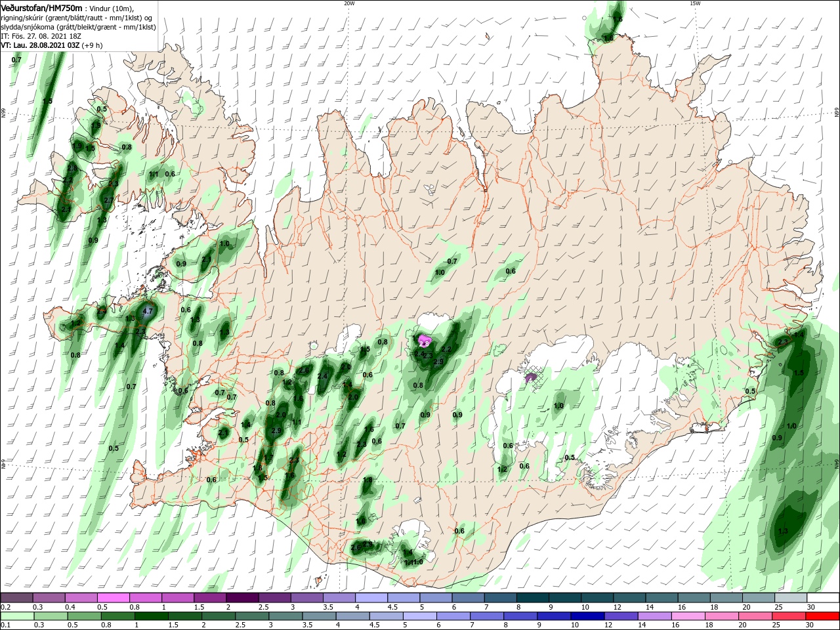The width and height of the screenshot is (840, 630).
Task: Click the 20W longitude label
Action: 349,3
